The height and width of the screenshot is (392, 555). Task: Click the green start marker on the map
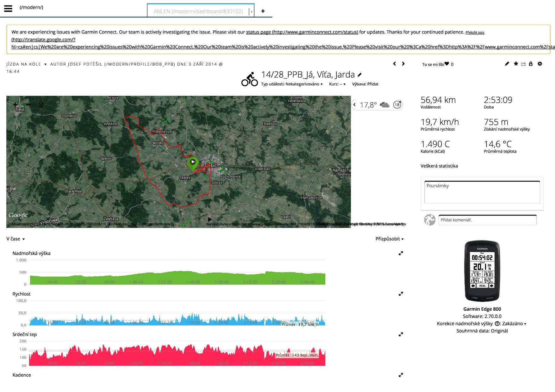tap(193, 162)
